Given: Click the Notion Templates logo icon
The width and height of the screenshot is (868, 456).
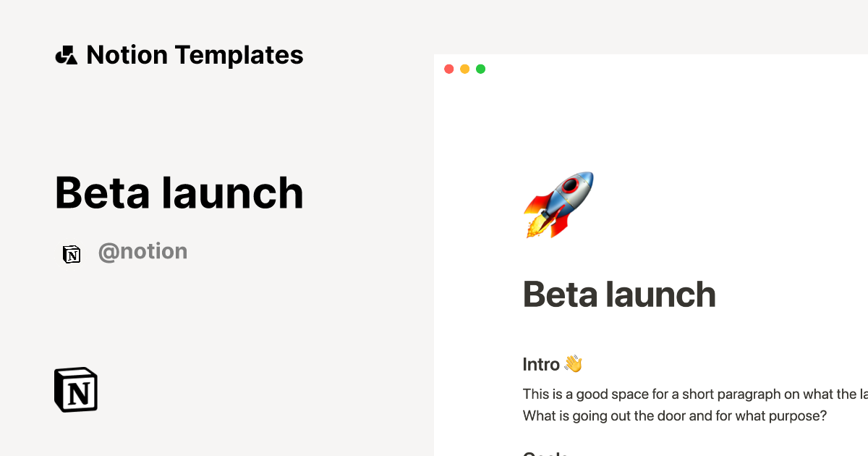Looking at the screenshot, I should tap(66, 54).
